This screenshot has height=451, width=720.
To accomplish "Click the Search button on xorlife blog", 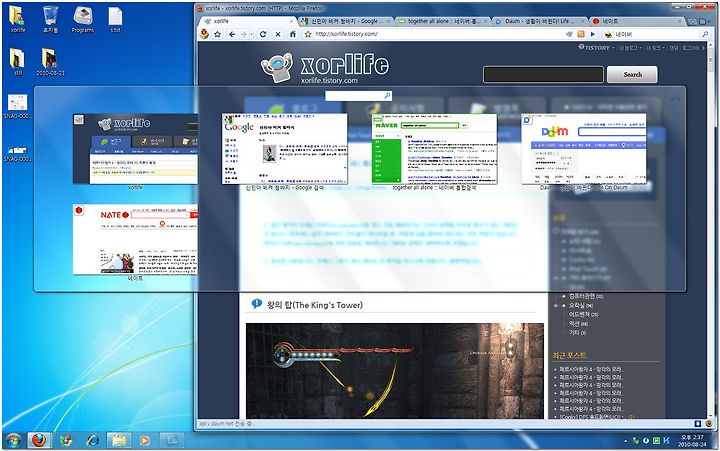I will click(x=632, y=74).
